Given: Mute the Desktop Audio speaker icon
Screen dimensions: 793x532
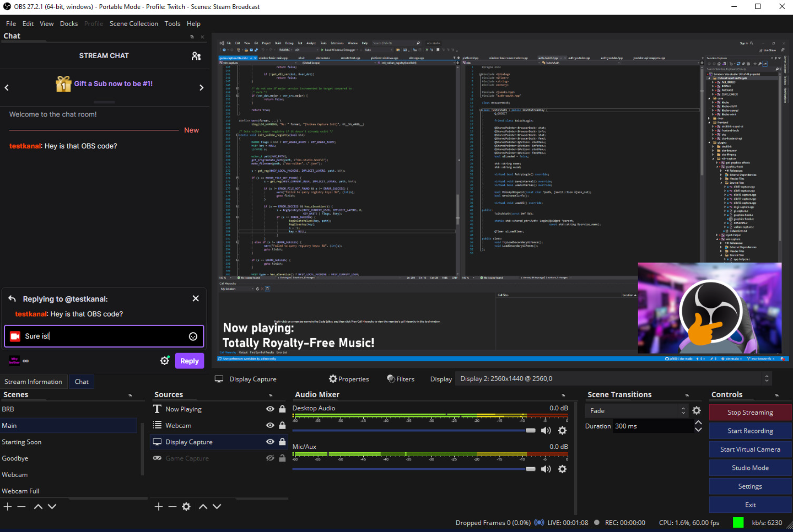Looking at the screenshot, I should [x=546, y=431].
